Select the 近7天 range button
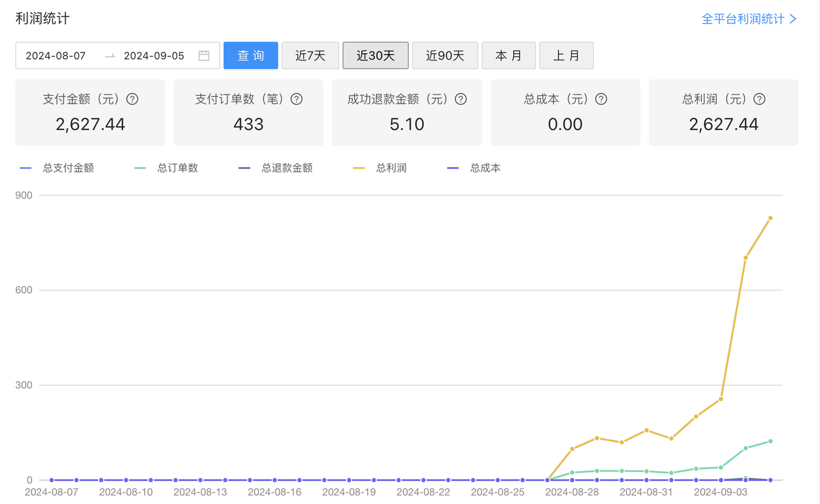This screenshot has height=504, width=820. coord(310,55)
